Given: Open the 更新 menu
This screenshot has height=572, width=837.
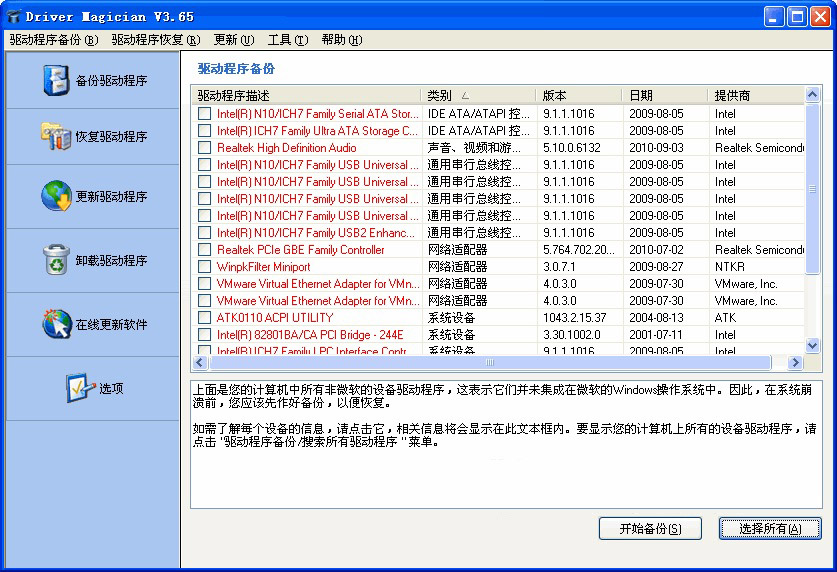Looking at the screenshot, I should 233,40.
